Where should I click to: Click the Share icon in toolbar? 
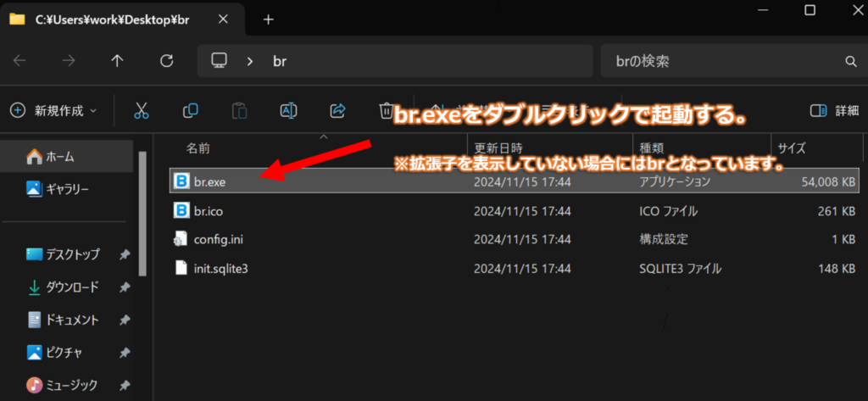tap(337, 110)
